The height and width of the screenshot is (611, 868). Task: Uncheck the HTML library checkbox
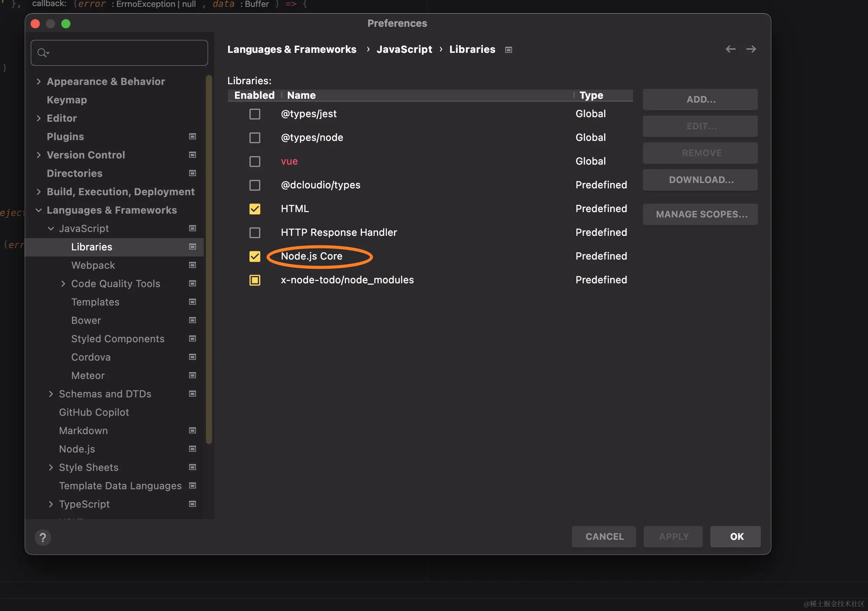coord(255,209)
